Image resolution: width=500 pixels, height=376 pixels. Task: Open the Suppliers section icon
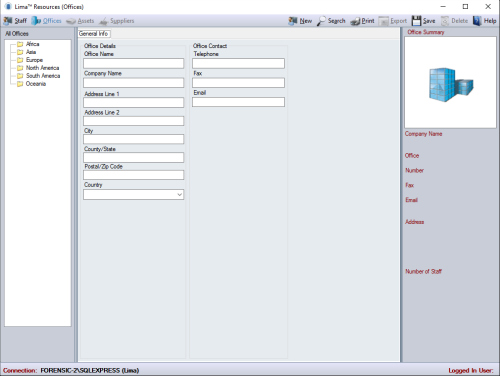point(104,21)
